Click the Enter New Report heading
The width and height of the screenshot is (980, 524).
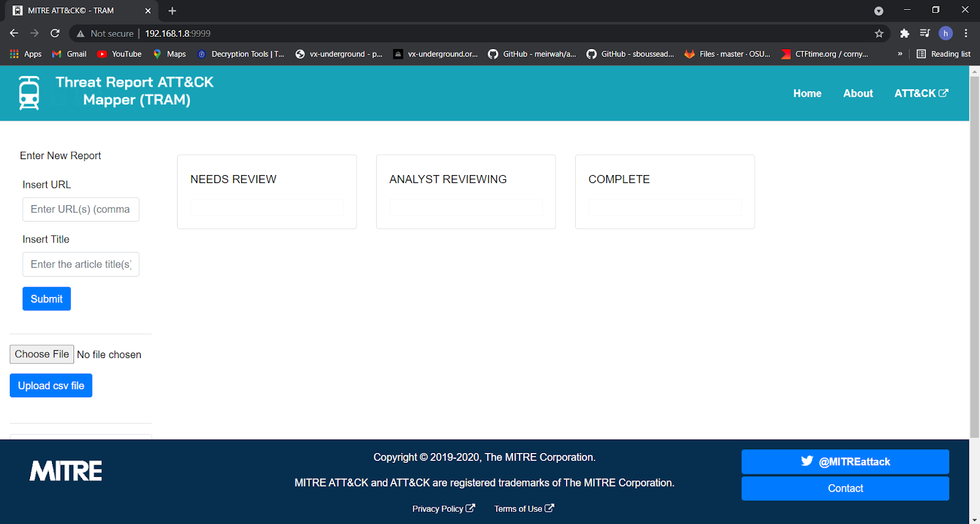coord(61,155)
